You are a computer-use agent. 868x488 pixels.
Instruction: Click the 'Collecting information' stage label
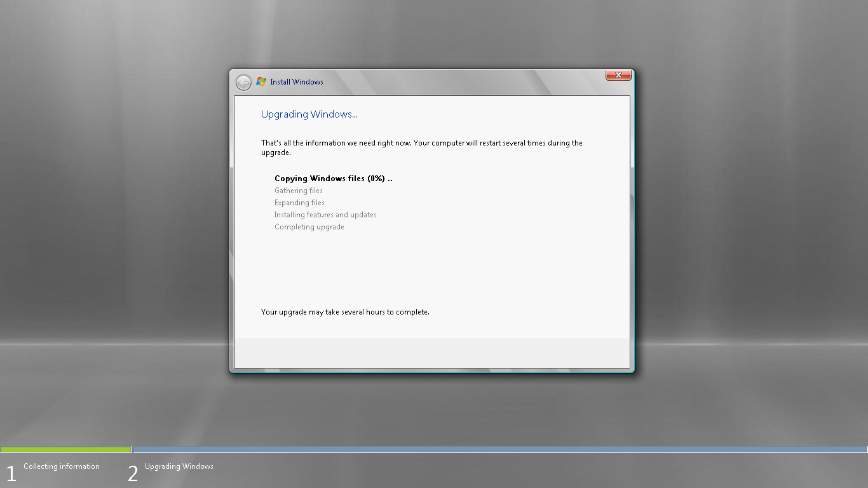pyautogui.click(x=62, y=466)
